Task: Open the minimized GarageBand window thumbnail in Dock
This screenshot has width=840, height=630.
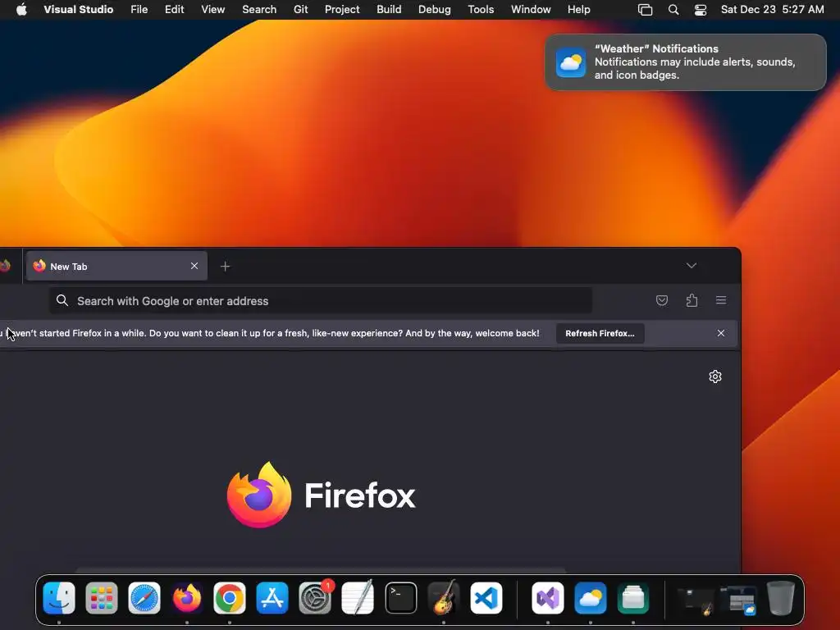Action: click(x=696, y=600)
